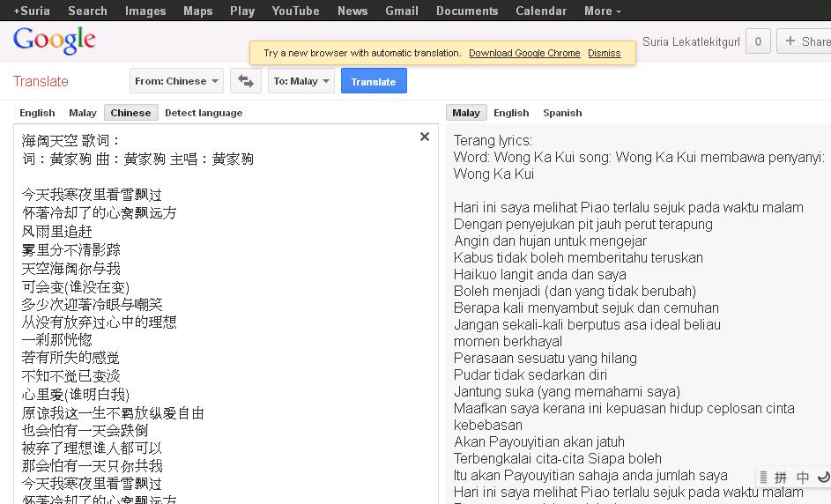Open +Suria profile in top bar
831x504 pixels.
[x=32, y=11]
